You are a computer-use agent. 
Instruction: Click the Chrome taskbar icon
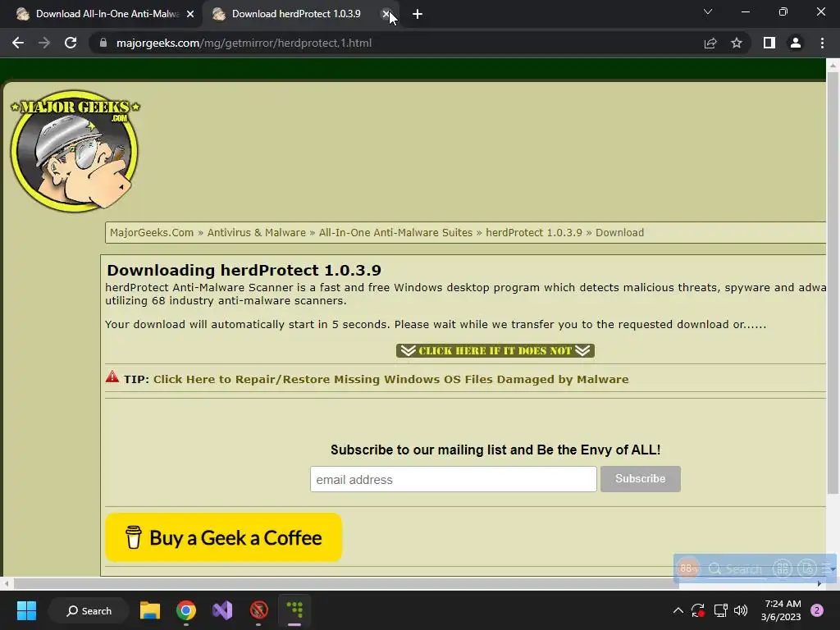click(186, 610)
